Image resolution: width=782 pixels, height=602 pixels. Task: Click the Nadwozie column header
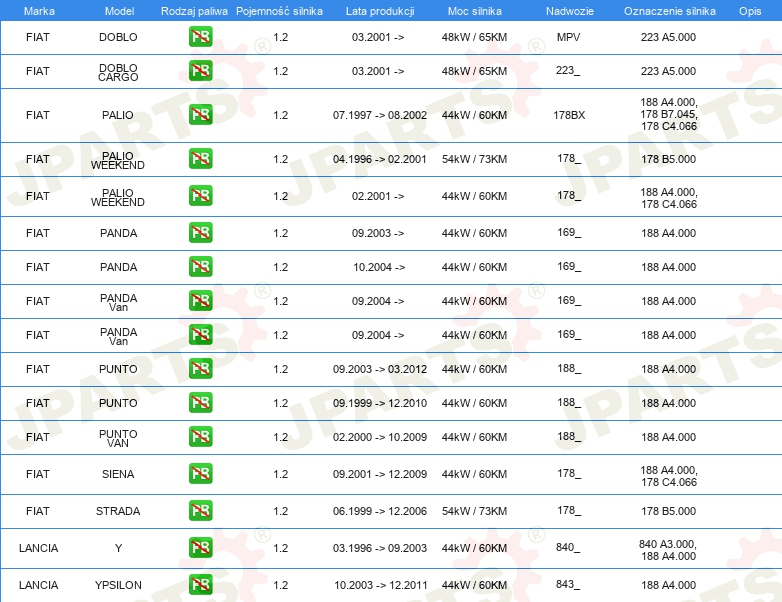[570, 11]
